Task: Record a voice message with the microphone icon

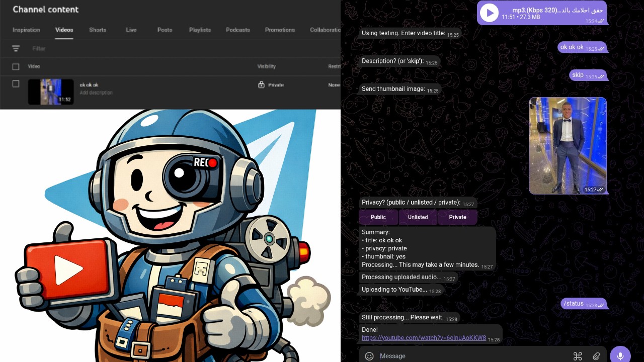Action: click(620, 355)
